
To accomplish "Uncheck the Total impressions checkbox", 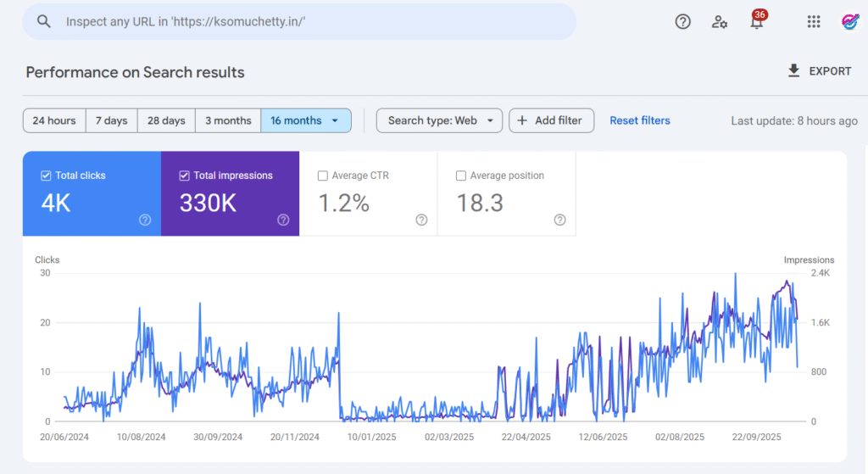I will (x=184, y=176).
